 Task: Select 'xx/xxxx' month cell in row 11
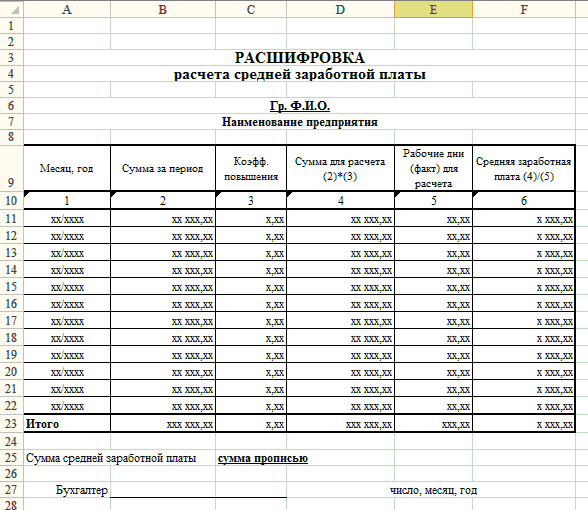point(67,219)
